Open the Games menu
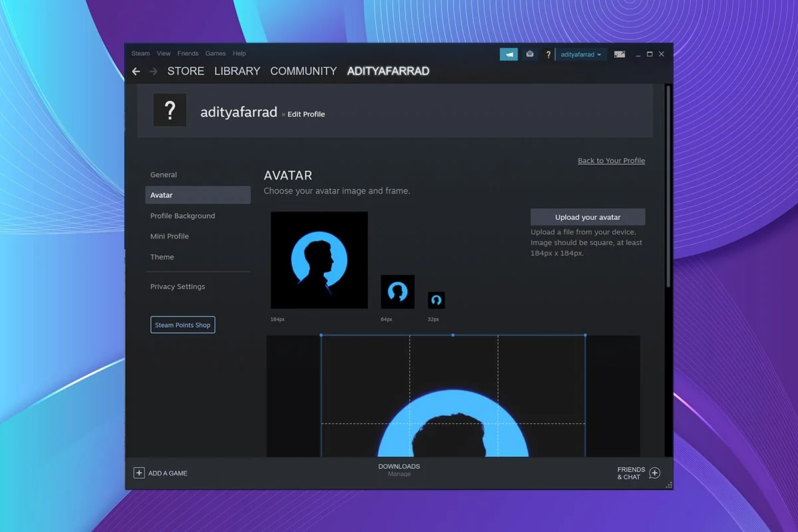This screenshot has height=532, width=798. (215, 54)
